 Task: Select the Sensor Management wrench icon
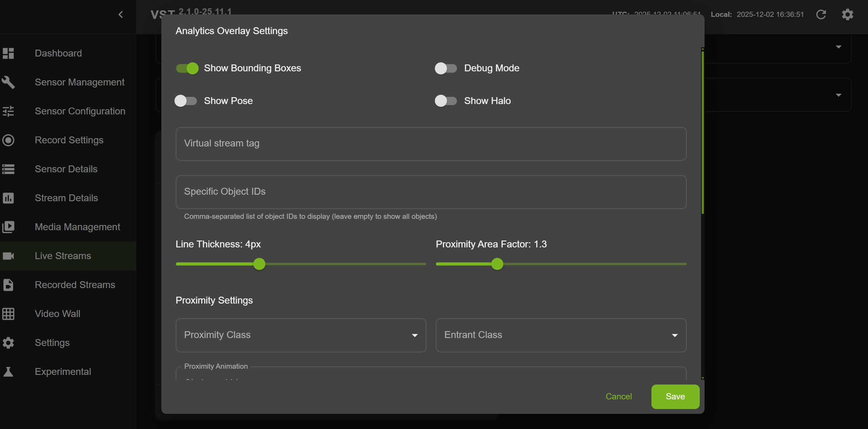click(x=8, y=82)
